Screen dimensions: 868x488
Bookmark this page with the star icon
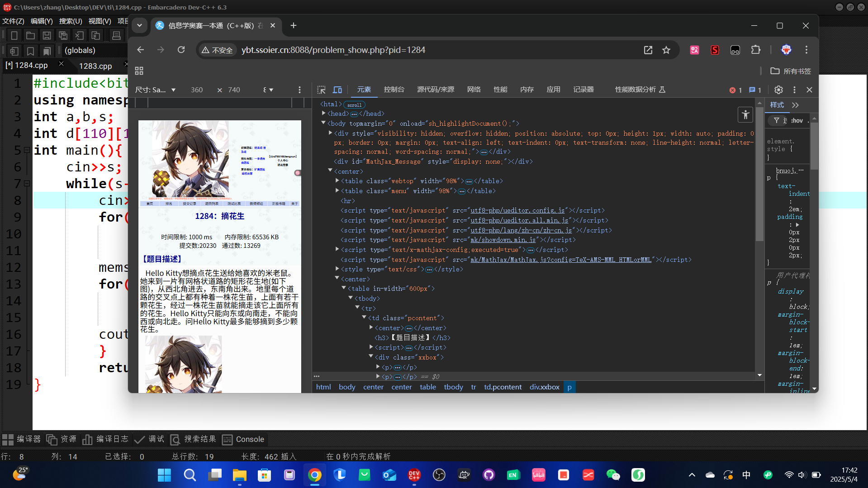pos(666,50)
